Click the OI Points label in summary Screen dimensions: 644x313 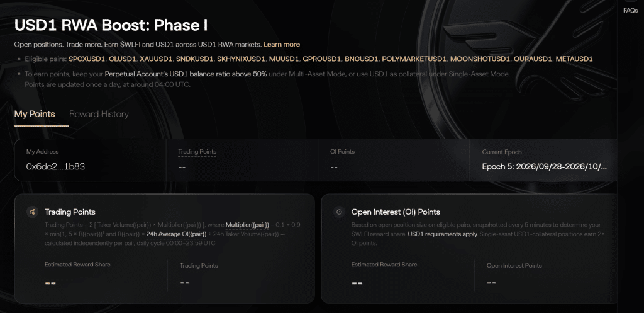click(x=342, y=152)
